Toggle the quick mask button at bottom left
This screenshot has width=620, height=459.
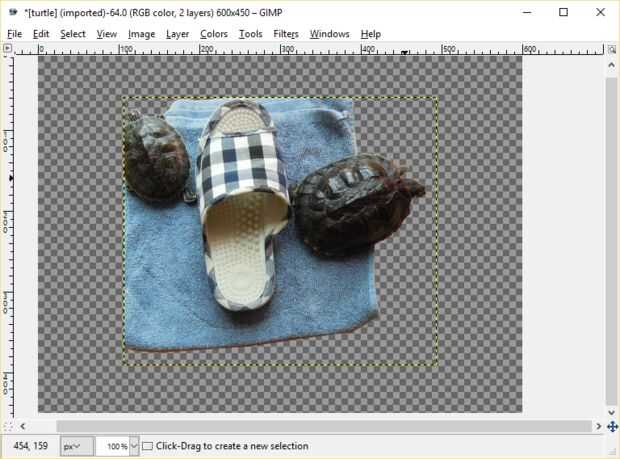pos(7,426)
